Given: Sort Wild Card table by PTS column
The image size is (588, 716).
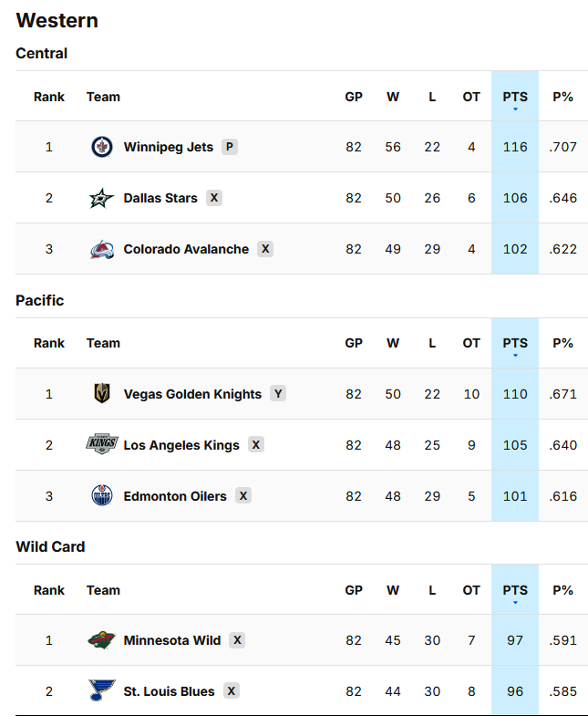Looking at the screenshot, I should pos(515,590).
